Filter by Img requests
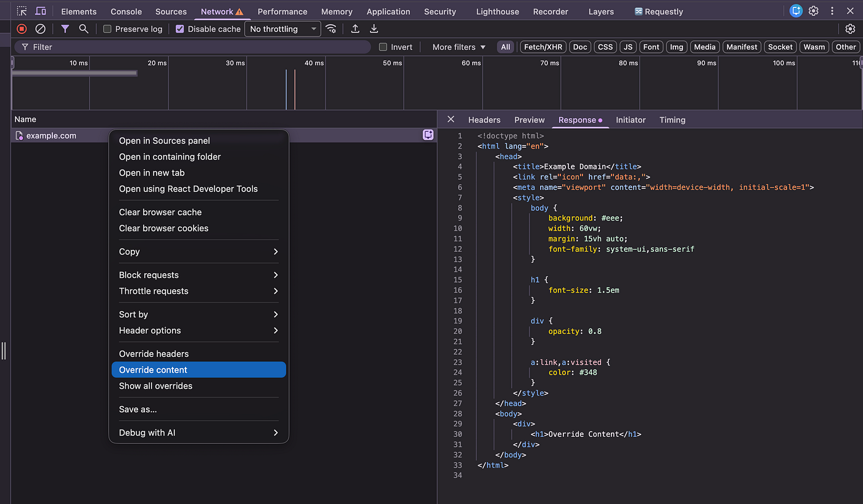Viewport: 863px width, 504px height. 677,47
